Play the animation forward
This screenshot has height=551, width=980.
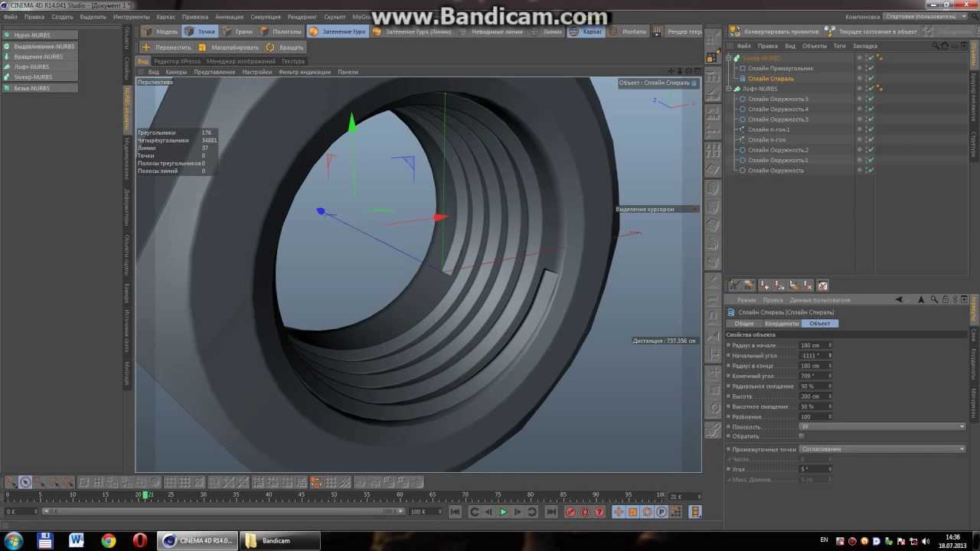point(503,512)
